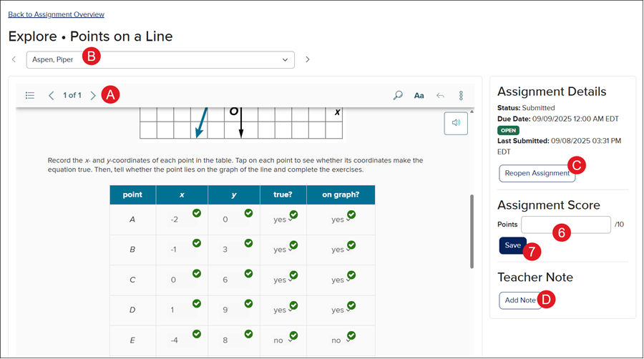
Task: Open the Aa text size settings
Action: pyautogui.click(x=419, y=95)
